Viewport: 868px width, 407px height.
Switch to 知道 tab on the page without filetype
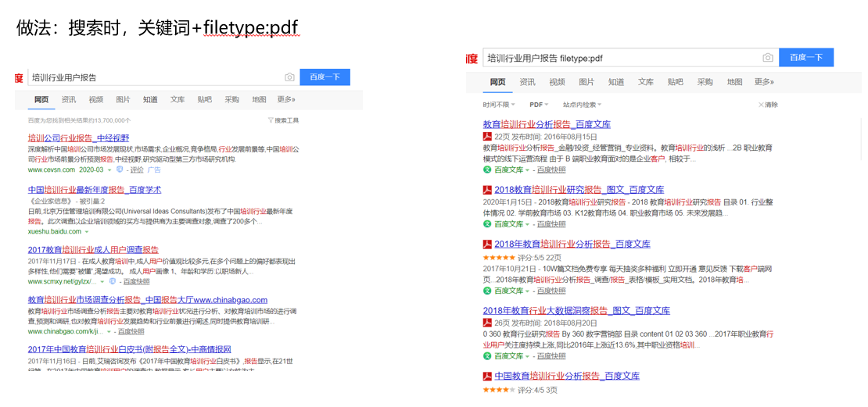coord(150,99)
